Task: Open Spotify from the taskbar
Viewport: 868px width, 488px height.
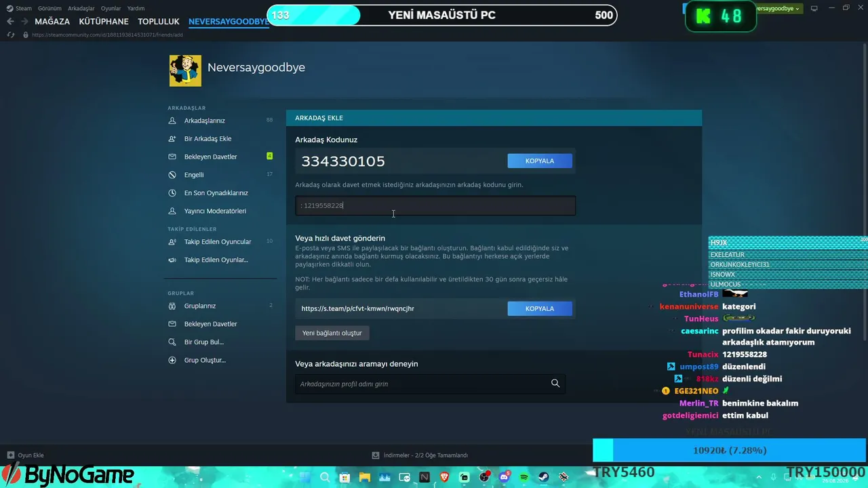Action: click(524, 477)
